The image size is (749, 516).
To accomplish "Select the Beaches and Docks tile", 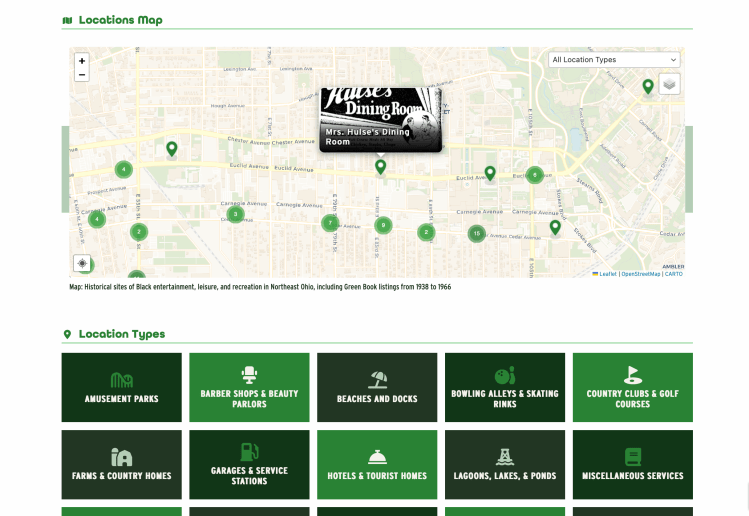I will click(x=377, y=387).
